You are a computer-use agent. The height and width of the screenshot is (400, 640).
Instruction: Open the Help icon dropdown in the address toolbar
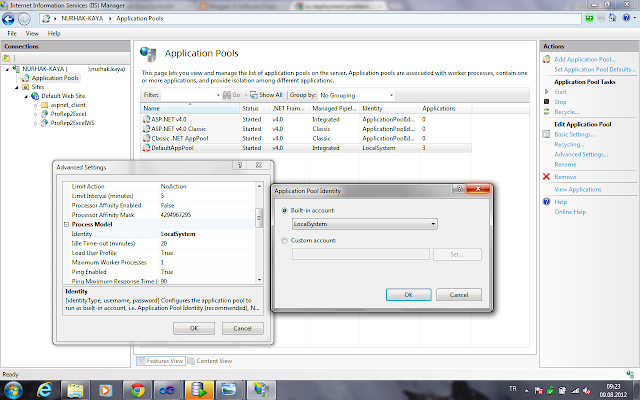[629, 18]
